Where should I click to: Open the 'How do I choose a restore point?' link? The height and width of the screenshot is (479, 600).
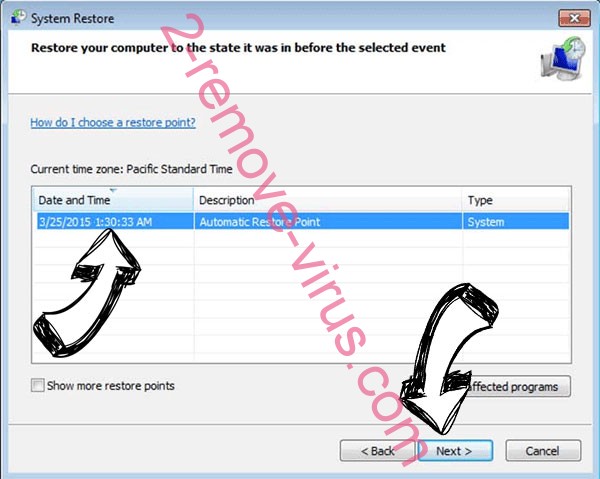pyautogui.click(x=113, y=122)
